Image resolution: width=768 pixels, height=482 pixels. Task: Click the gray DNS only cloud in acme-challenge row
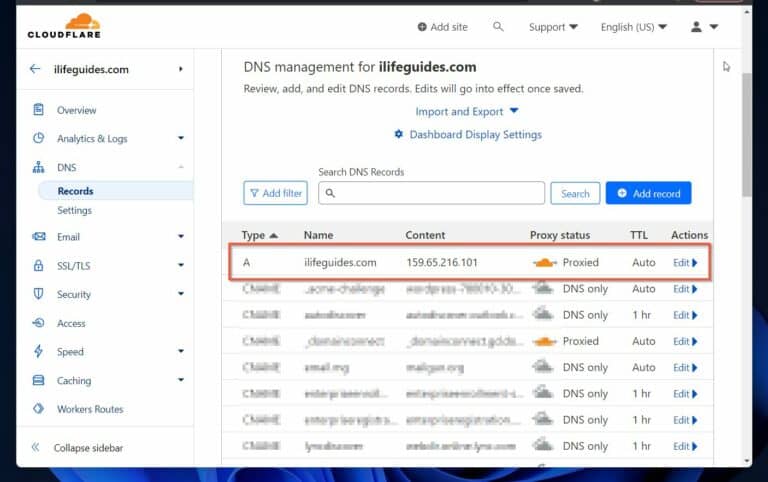(543, 288)
